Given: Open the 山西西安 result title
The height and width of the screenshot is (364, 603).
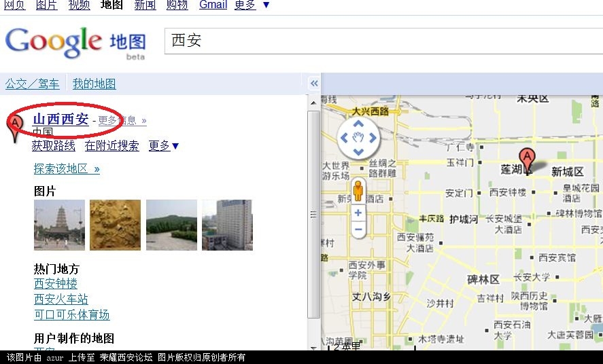Looking at the screenshot, I should [61, 120].
